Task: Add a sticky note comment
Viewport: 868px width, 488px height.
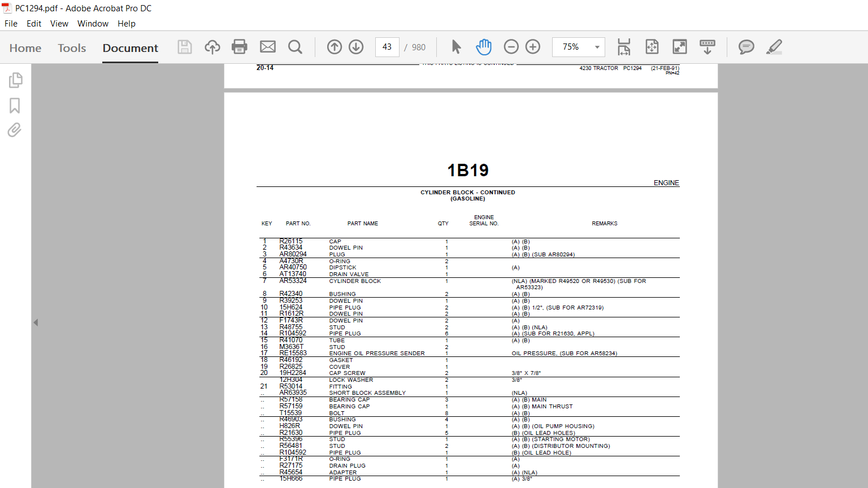Action: click(x=747, y=47)
